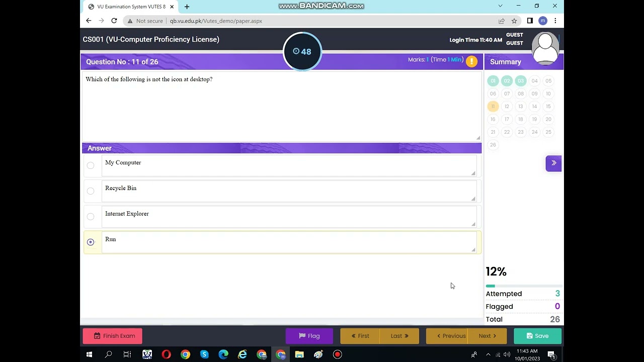Viewport: 644px width, 362px height.
Task: Go to the Previous question
Action: point(447,336)
